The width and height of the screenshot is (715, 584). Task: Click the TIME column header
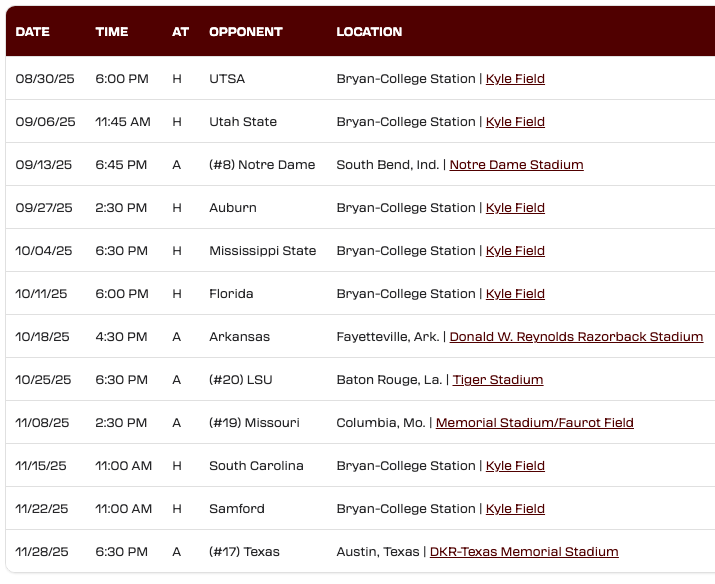coord(112,31)
